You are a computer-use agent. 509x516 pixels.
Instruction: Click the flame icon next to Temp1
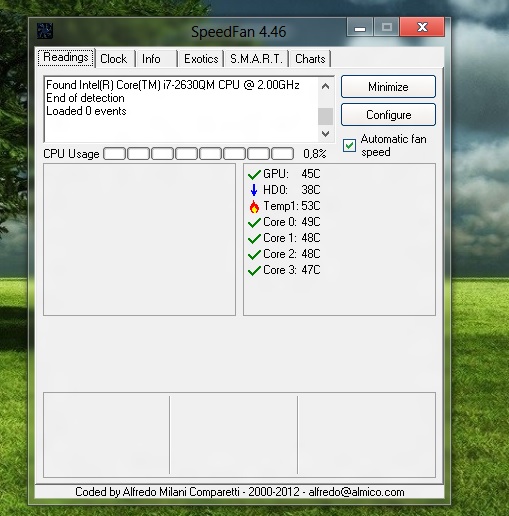click(254, 206)
